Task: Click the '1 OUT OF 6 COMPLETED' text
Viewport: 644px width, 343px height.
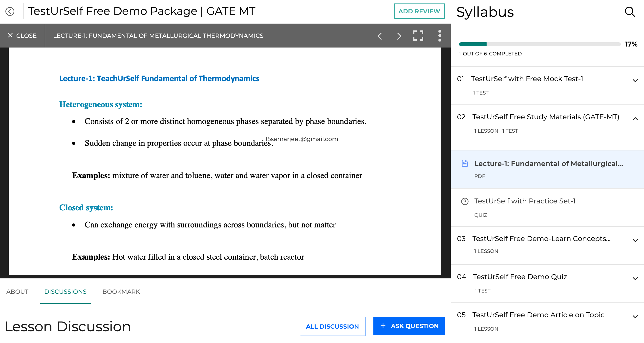Action: point(490,53)
